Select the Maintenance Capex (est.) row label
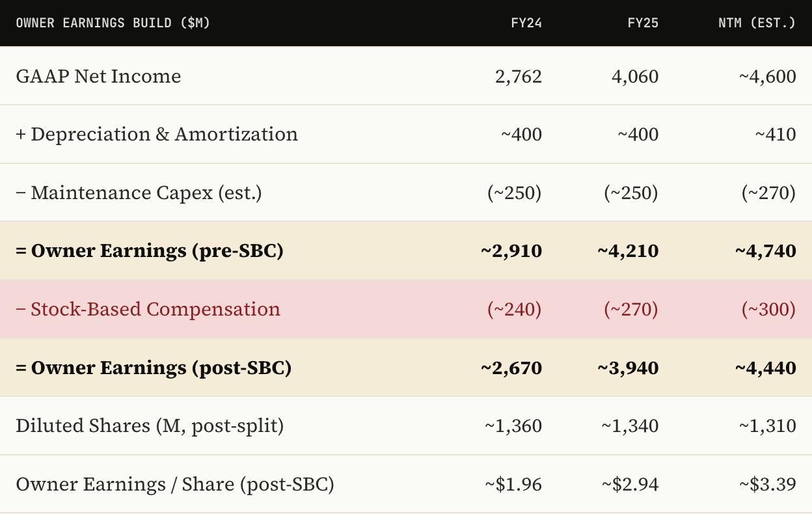The width and height of the screenshot is (812, 514). pos(139,193)
